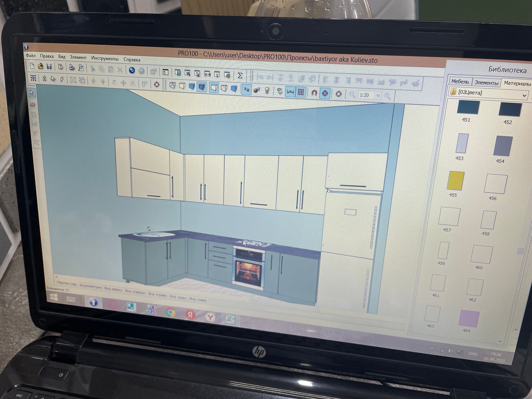Click the price tag labels icon
Image resolution: width=532 pixels, height=399 pixels.
pyautogui.click(x=280, y=91)
